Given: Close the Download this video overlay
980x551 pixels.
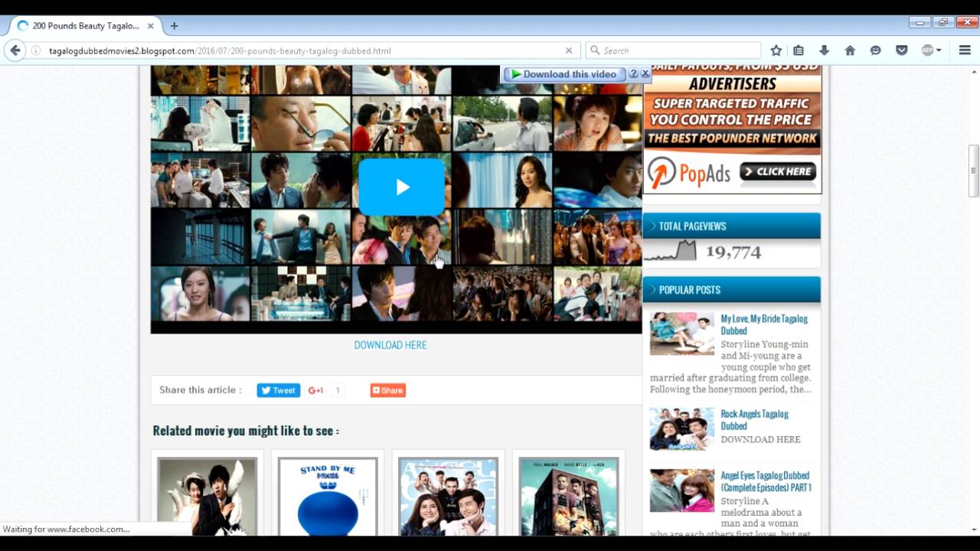Looking at the screenshot, I should [645, 73].
